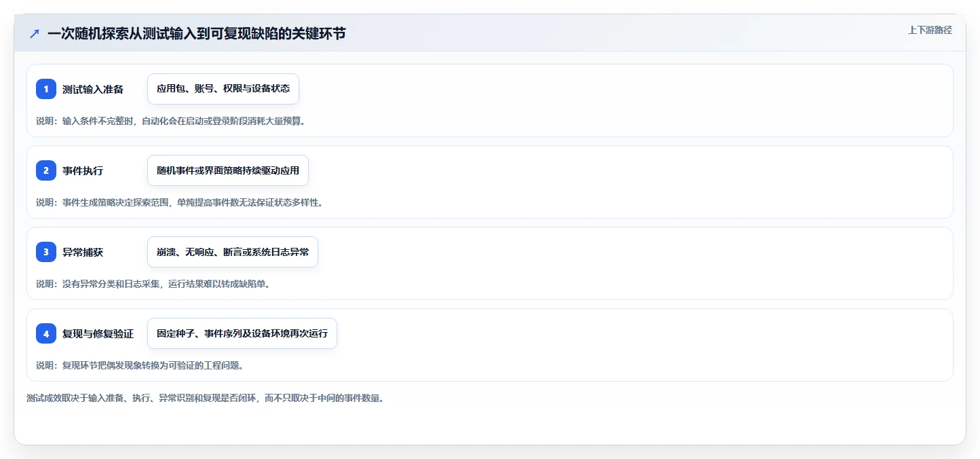This screenshot has height=459, width=980.
Task: Click the 上下游路径 label
Action: 930,30
